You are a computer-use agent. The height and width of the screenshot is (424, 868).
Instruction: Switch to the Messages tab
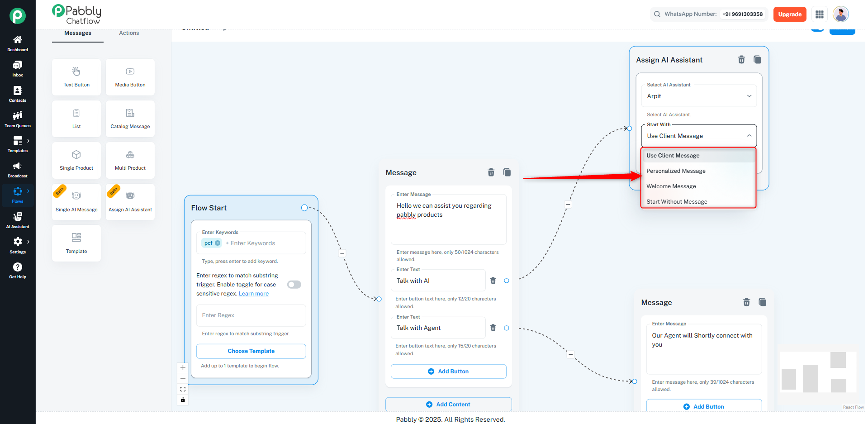[78, 33]
